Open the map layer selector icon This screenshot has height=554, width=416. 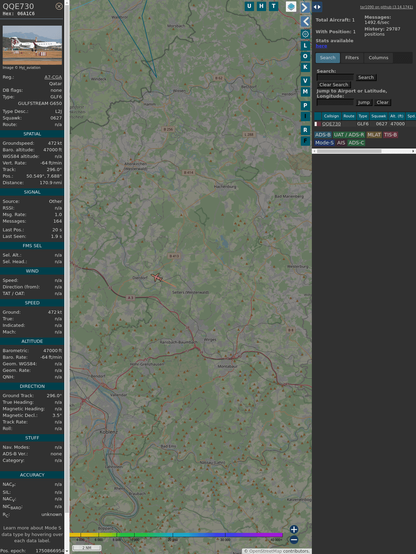pyautogui.click(x=291, y=6)
